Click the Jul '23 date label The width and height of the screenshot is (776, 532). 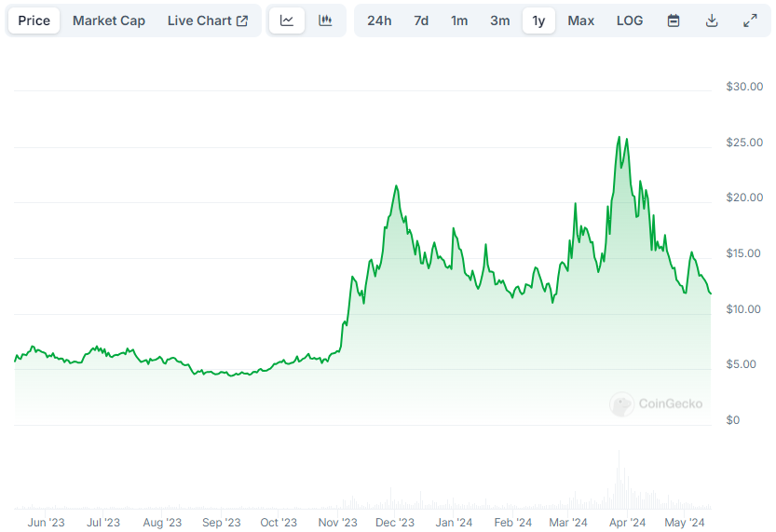point(103,523)
